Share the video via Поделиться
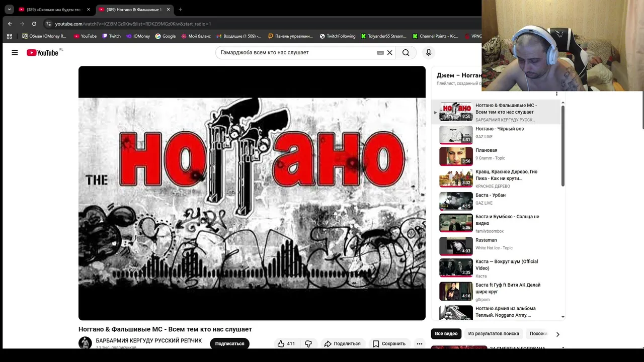This screenshot has width=644, height=362. tap(342, 344)
